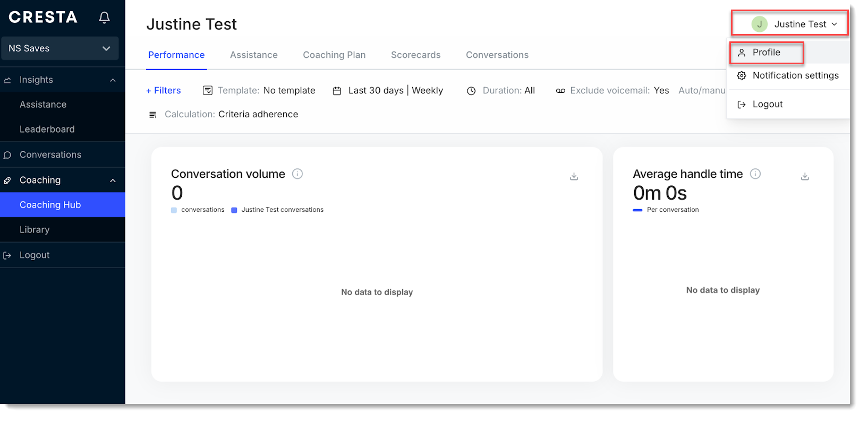Click the Profile person icon
This screenshot has width=868, height=422.
742,53
